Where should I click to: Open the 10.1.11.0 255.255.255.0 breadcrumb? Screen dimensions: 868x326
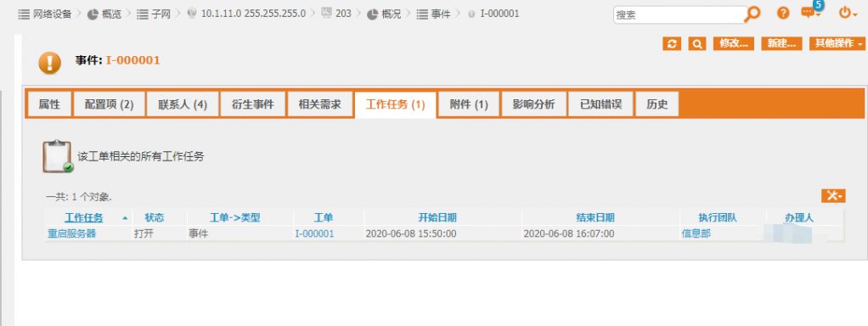point(253,14)
